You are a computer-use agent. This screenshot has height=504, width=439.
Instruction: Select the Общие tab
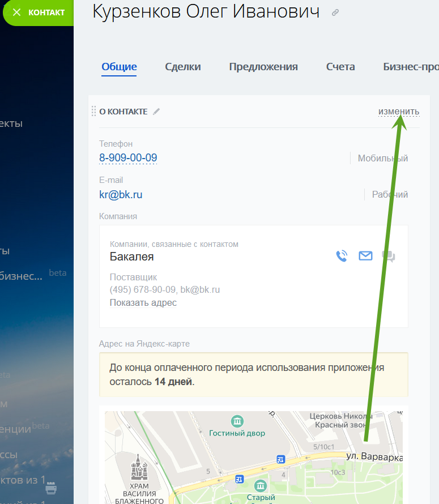click(119, 67)
